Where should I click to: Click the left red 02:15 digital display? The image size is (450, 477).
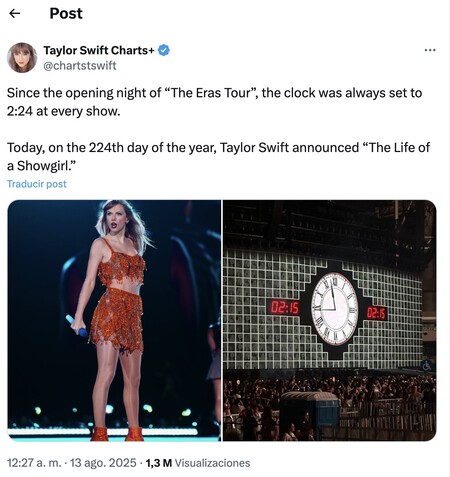[x=284, y=308]
